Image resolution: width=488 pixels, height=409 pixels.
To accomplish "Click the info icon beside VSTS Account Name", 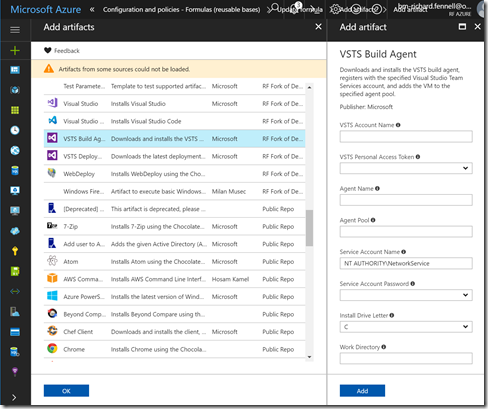I will click(x=398, y=125).
